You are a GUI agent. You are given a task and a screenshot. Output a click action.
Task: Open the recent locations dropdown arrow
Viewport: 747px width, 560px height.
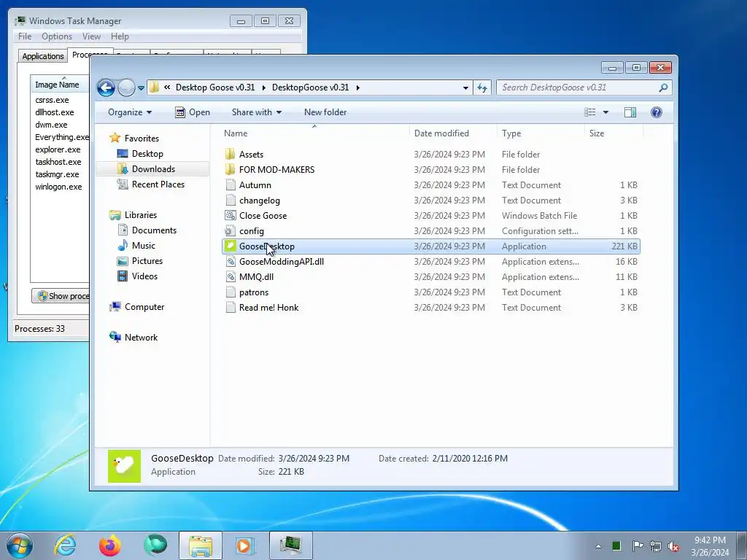coord(141,88)
